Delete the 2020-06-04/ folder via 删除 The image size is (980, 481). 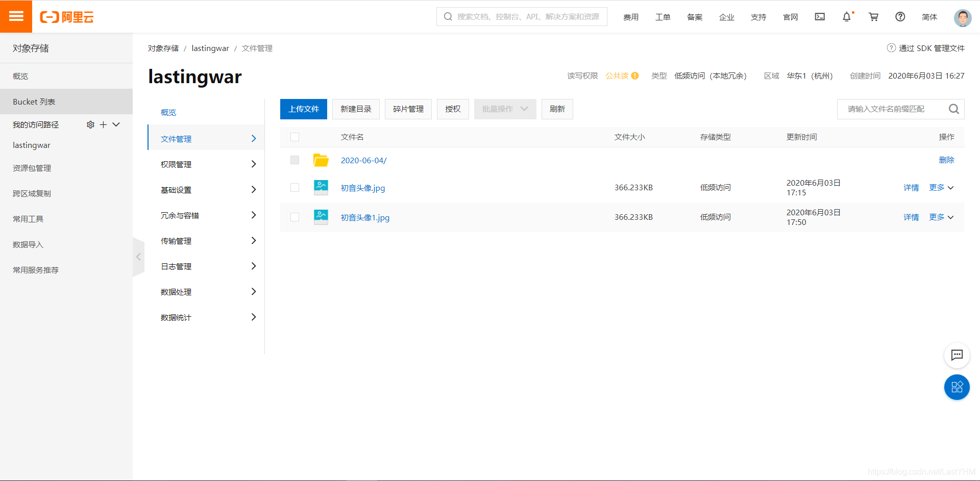point(946,160)
